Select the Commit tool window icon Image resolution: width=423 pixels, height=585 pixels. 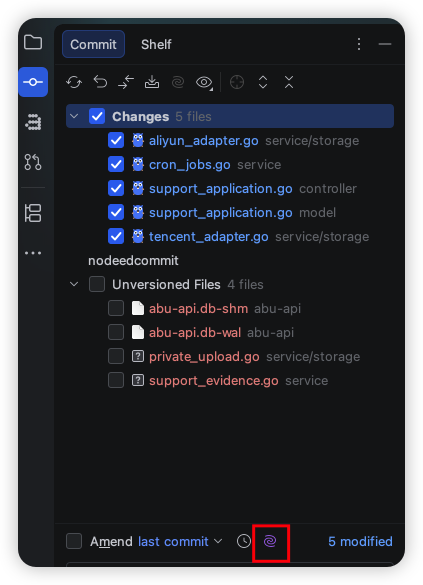point(33,82)
